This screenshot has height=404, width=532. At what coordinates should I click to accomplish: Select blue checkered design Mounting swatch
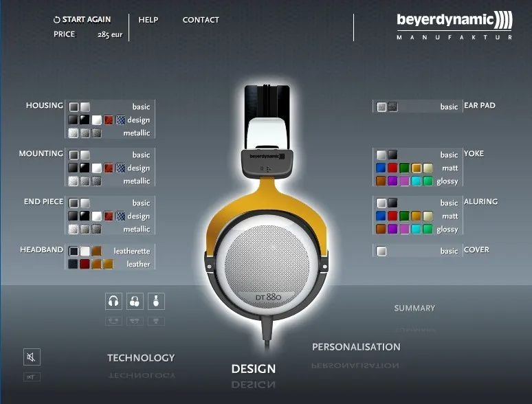click(x=120, y=168)
